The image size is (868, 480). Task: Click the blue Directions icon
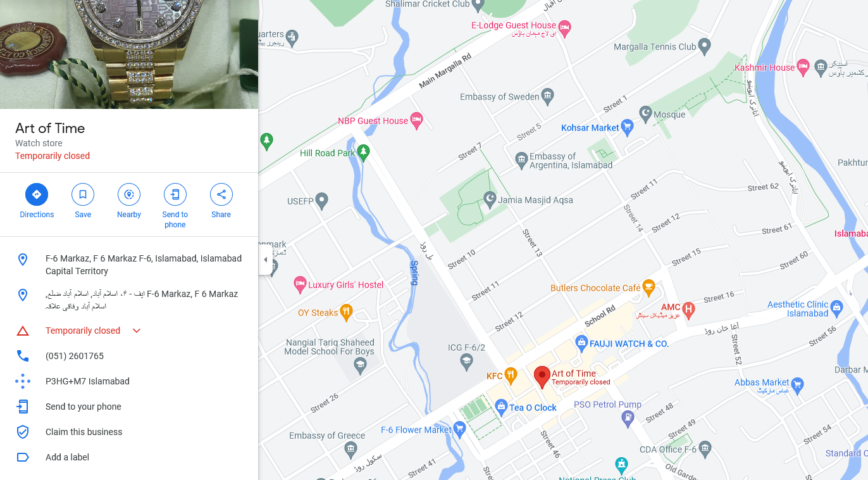(x=37, y=194)
